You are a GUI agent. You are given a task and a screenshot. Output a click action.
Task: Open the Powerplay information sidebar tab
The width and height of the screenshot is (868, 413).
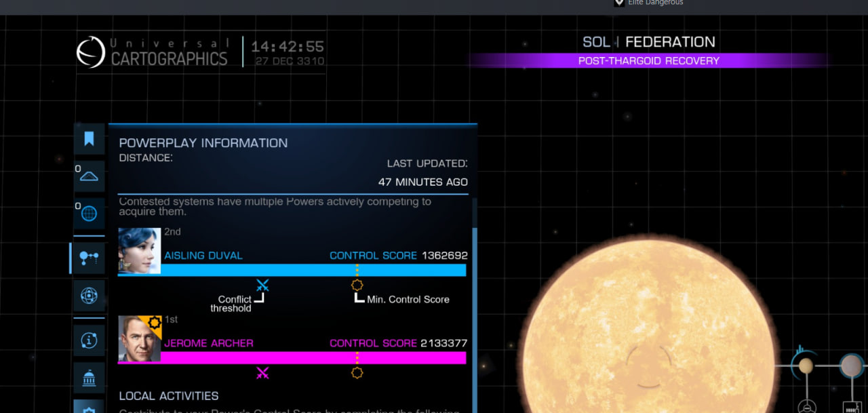tap(89, 258)
